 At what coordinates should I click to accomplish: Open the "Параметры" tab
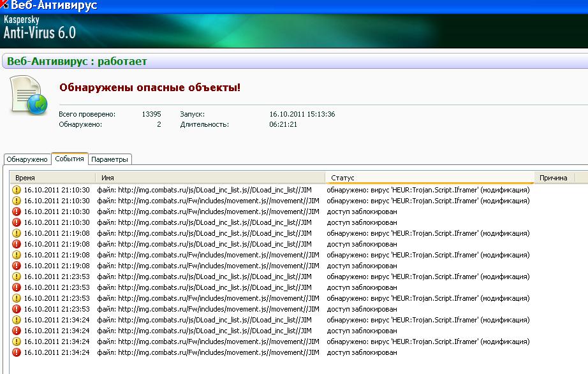pyautogui.click(x=110, y=159)
